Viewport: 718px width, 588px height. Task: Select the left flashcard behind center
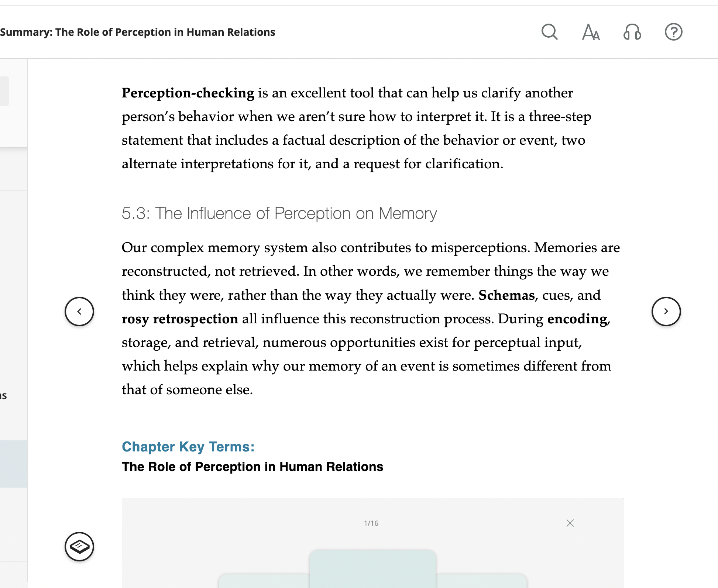tap(264, 581)
